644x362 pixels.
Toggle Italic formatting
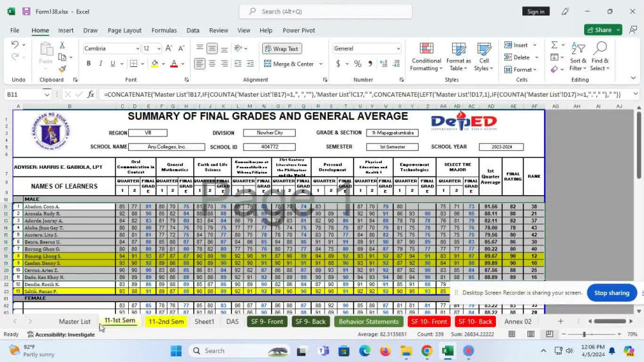(x=100, y=64)
